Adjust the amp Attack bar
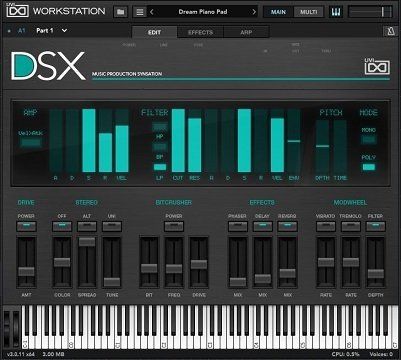Image resolution: width=401 pixels, height=360 pixels. tap(56, 140)
